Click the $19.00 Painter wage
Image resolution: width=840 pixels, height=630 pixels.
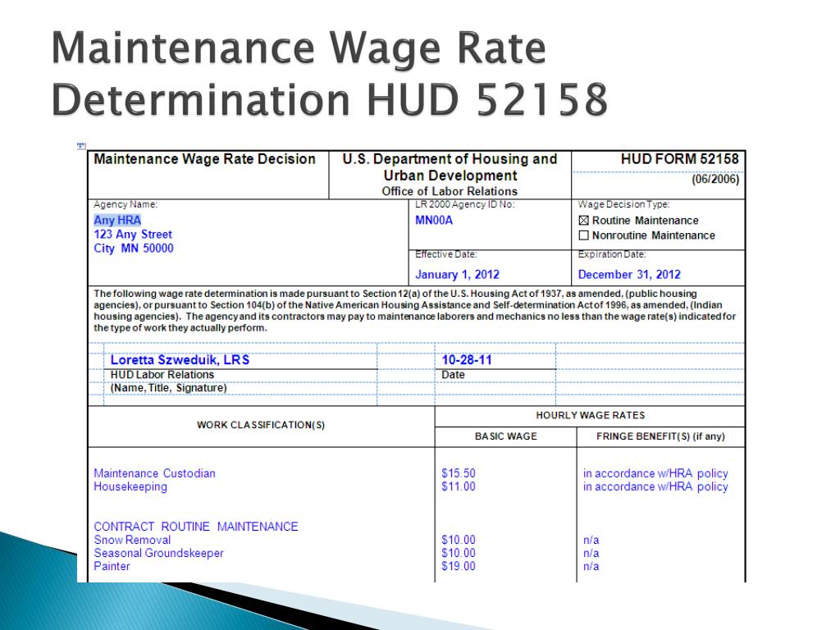click(x=458, y=566)
